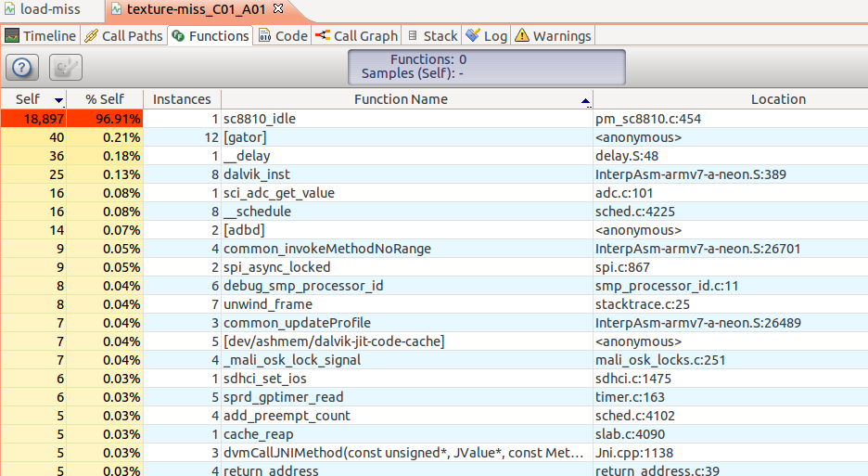The image size is (868, 476).
Task: Click the Location column header
Action: [x=778, y=99]
